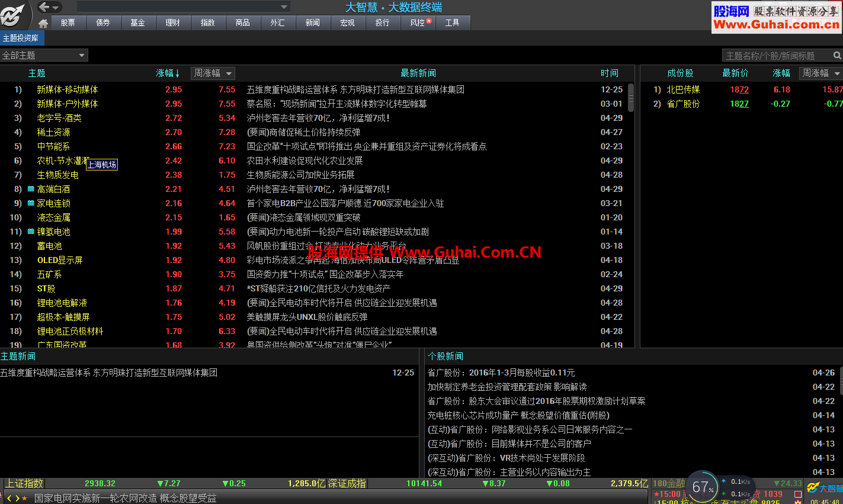
Task: Click the news icon beside 高端白酒
Action: tap(31, 189)
